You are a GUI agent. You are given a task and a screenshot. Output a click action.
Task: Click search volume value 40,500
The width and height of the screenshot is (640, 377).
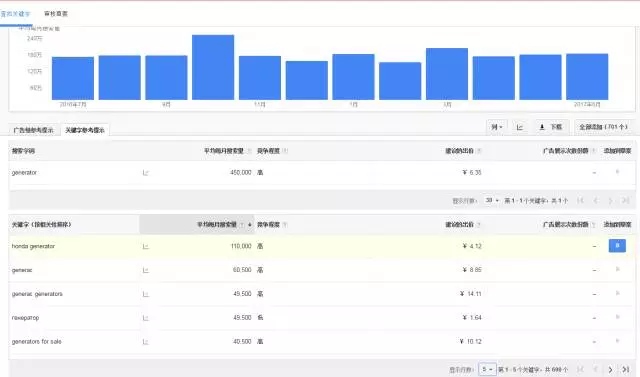242,342
